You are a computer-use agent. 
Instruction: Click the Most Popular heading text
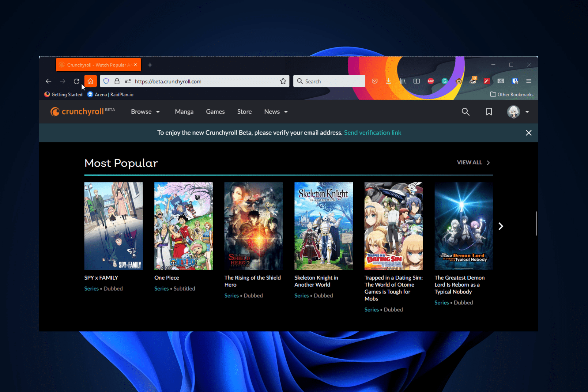coord(121,163)
